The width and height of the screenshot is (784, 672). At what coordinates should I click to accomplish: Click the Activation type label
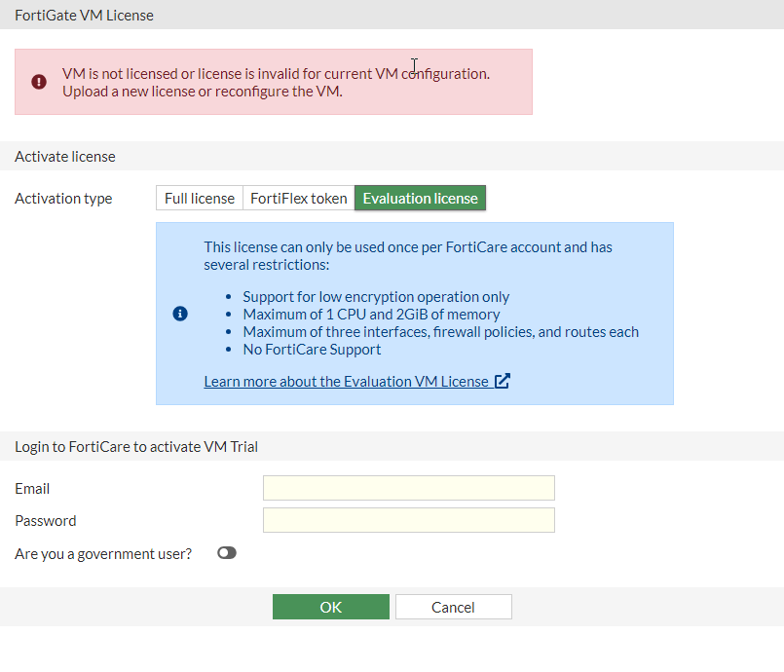63,199
